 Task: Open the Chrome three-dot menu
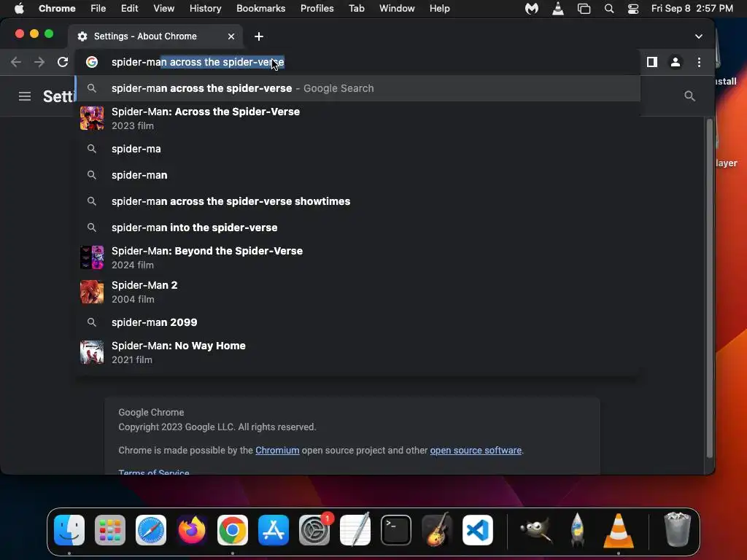point(699,62)
